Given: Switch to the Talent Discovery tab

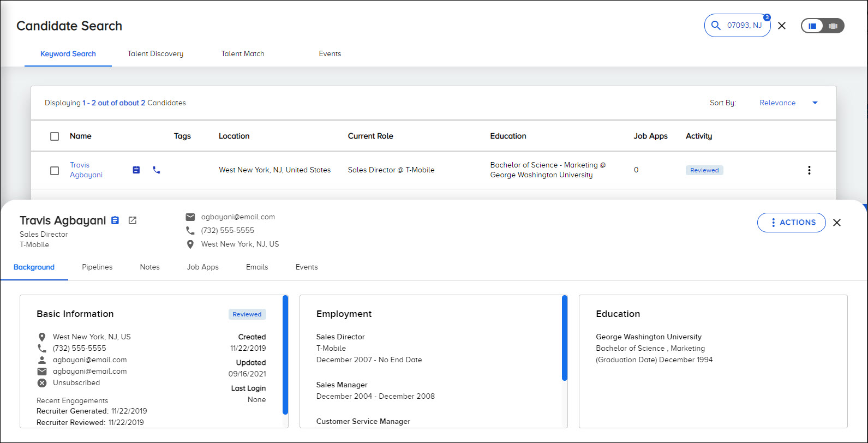Looking at the screenshot, I should click(155, 54).
